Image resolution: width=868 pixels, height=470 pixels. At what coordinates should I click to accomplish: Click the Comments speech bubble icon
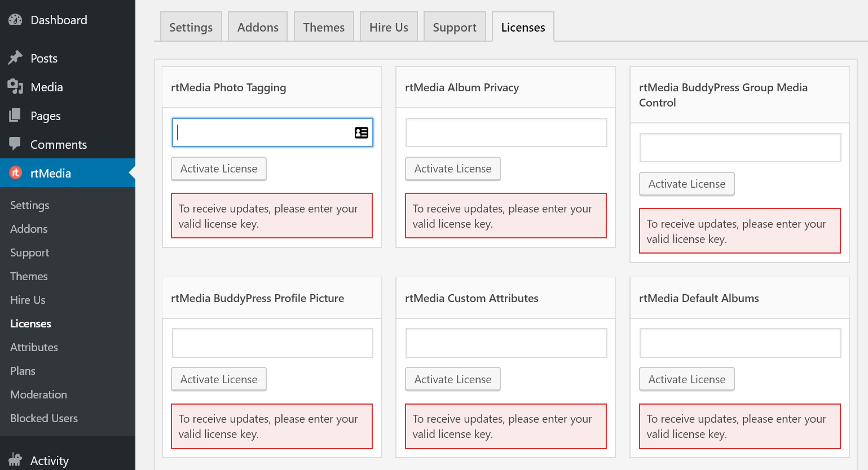click(15, 144)
